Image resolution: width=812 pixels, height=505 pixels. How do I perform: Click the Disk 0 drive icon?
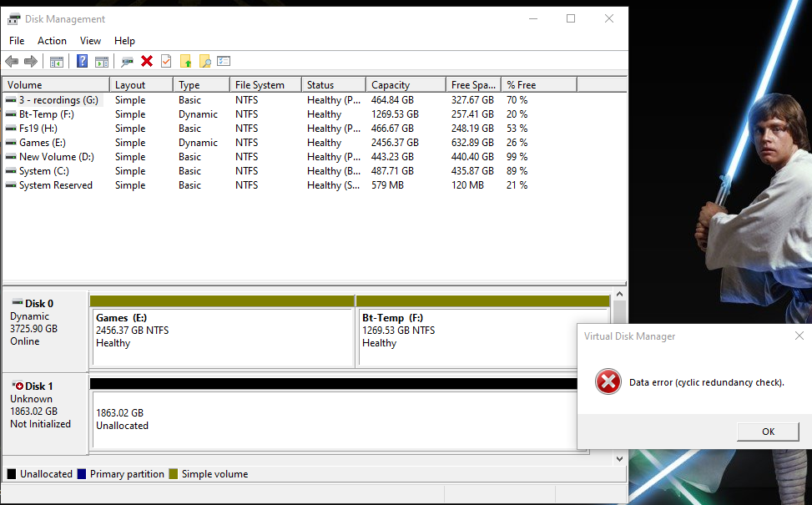pos(17,302)
